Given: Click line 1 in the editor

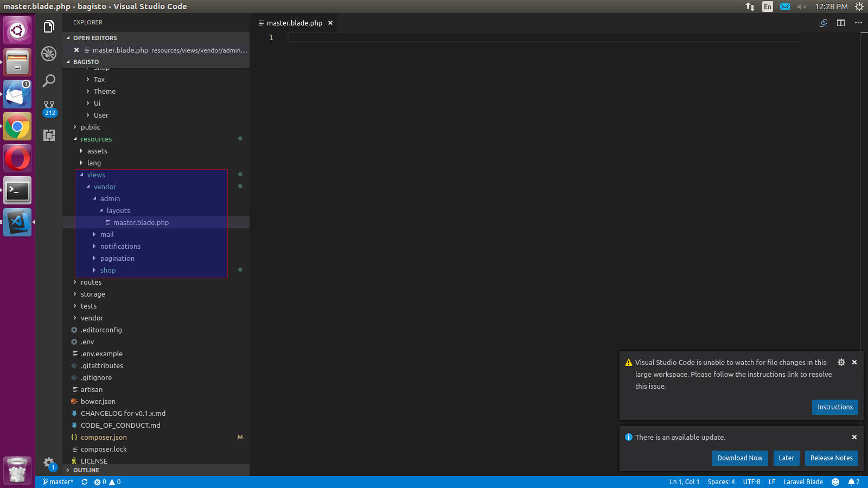Looking at the screenshot, I should click(x=544, y=37).
